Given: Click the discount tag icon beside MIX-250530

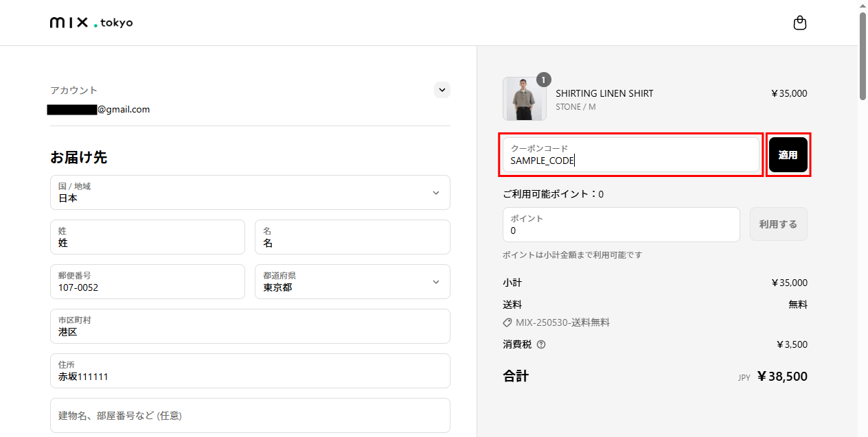Looking at the screenshot, I should tap(507, 322).
